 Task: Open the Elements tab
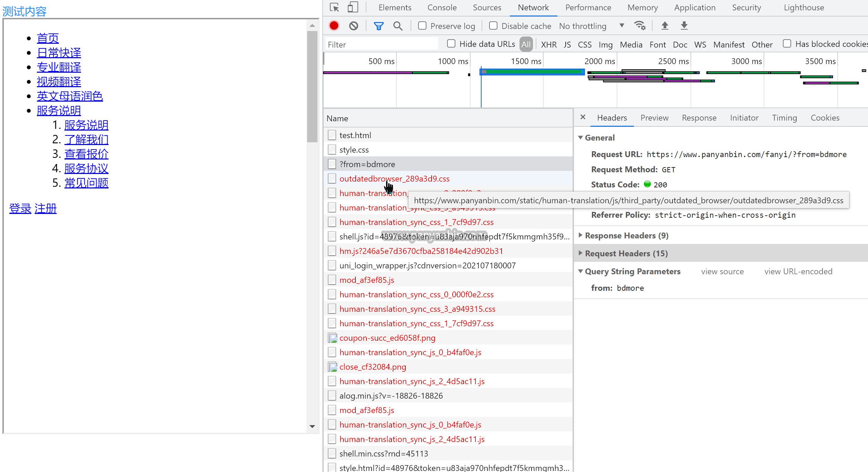395,8
